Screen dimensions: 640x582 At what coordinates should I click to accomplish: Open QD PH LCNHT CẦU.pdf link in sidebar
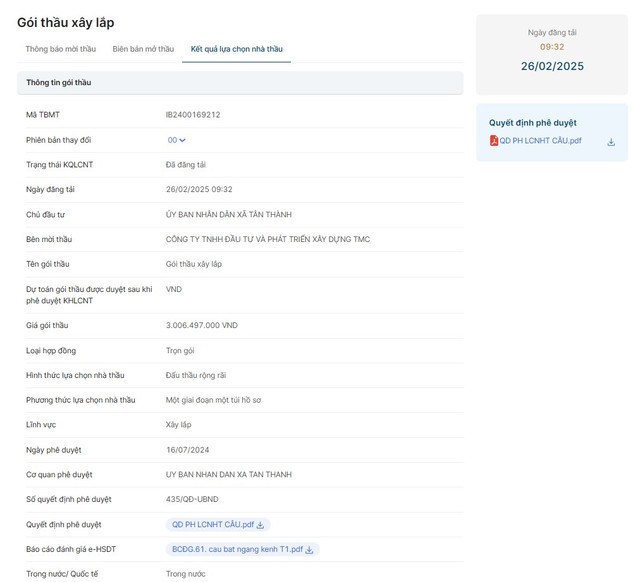tap(540, 141)
